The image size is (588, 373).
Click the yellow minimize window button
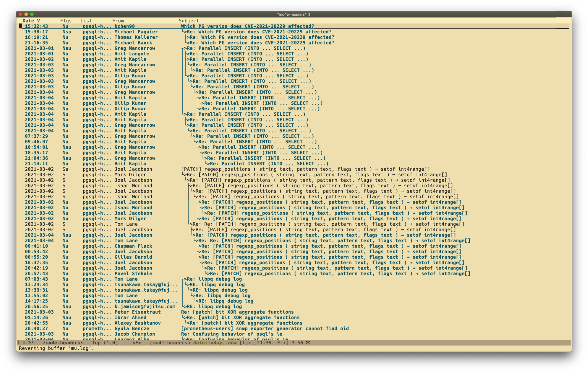(26, 14)
